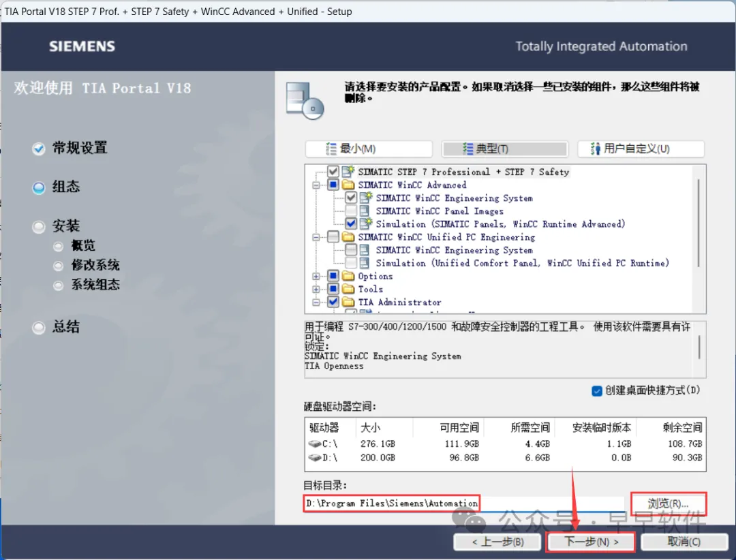The height and width of the screenshot is (560, 736).
Task: Click the 96.8GB available space cell
Action: [x=464, y=457]
